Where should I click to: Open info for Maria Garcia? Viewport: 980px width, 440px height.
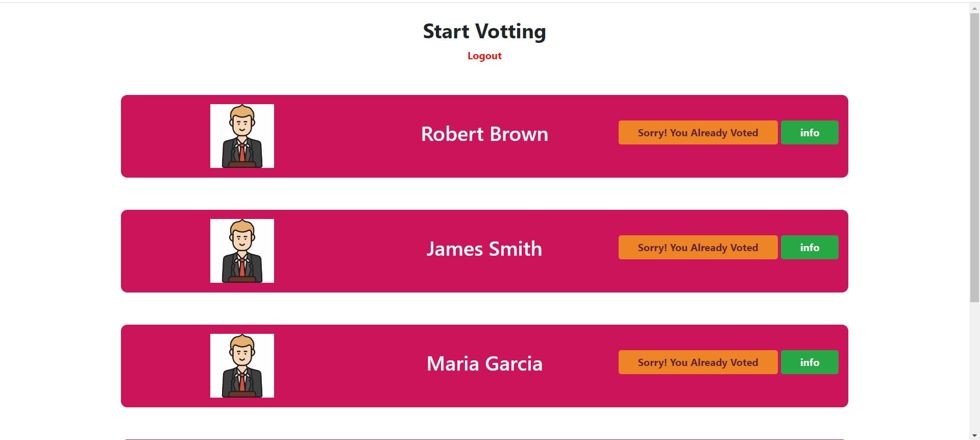810,362
